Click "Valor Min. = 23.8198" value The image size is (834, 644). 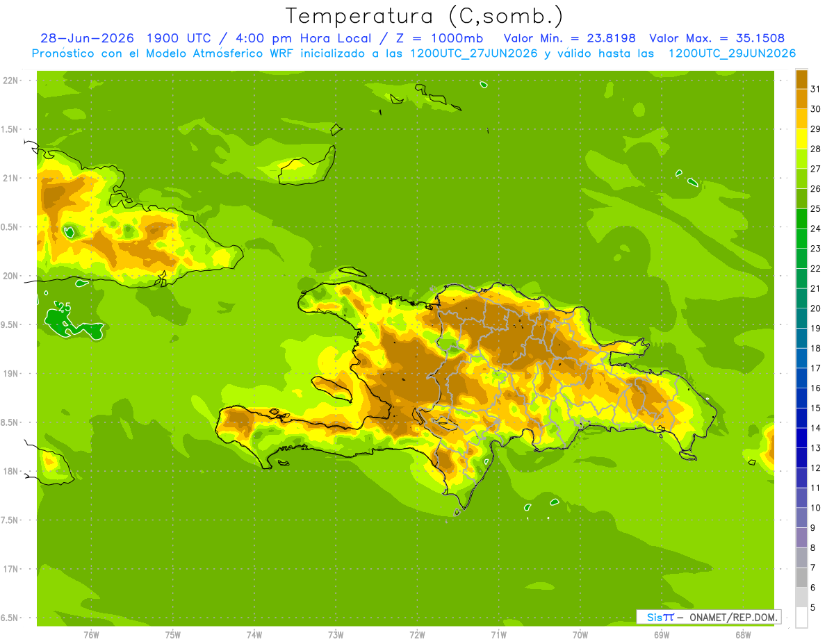click(570, 38)
